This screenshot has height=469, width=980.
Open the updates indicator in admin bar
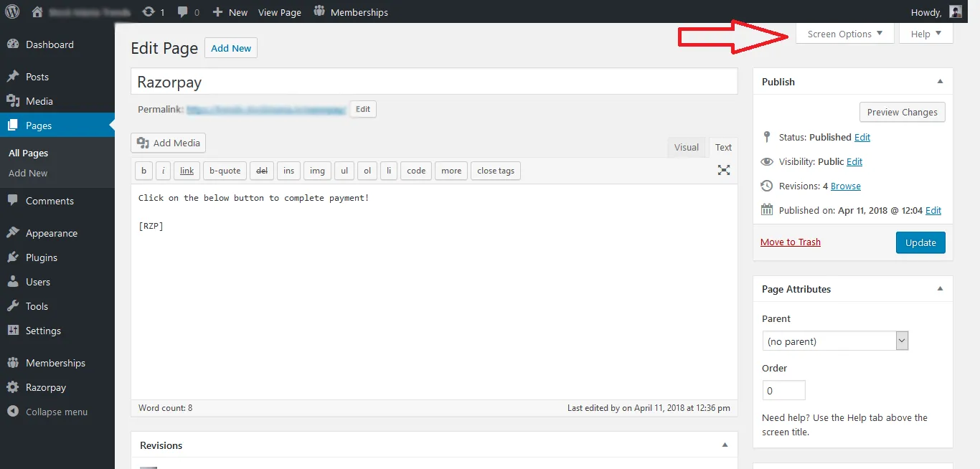(153, 12)
